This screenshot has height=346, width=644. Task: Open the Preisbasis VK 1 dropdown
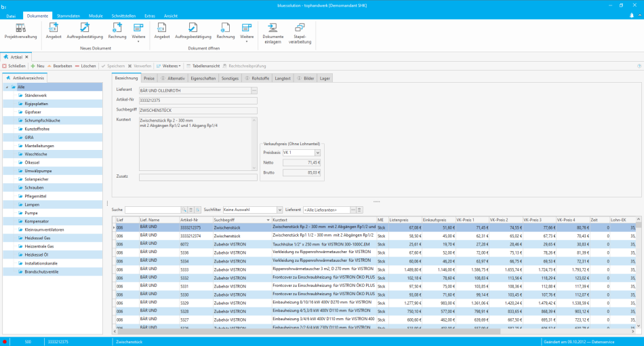coord(318,153)
